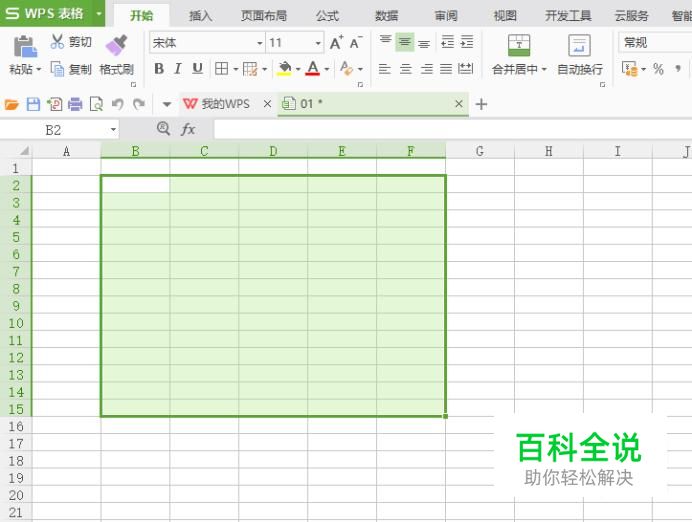Toggle italic formatting
Screen dimensions: 692x522
click(178, 68)
